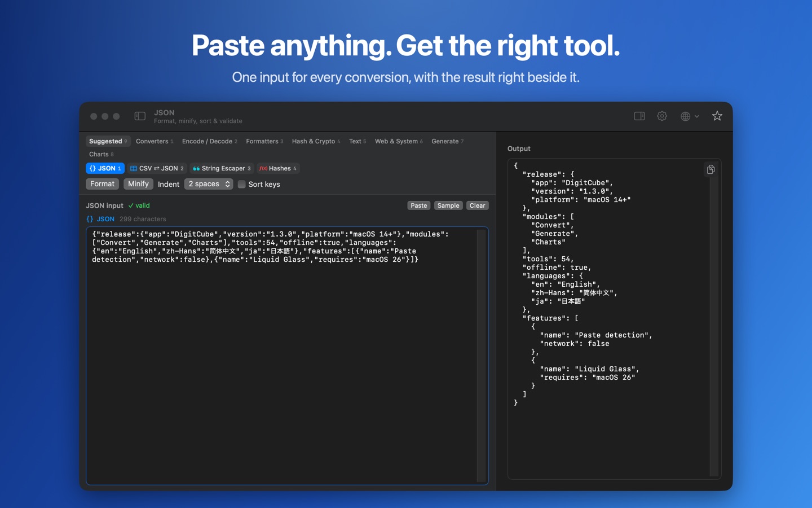Viewport: 812px width, 508px height.
Task: Switch to the Charts tab
Action: (101, 154)
